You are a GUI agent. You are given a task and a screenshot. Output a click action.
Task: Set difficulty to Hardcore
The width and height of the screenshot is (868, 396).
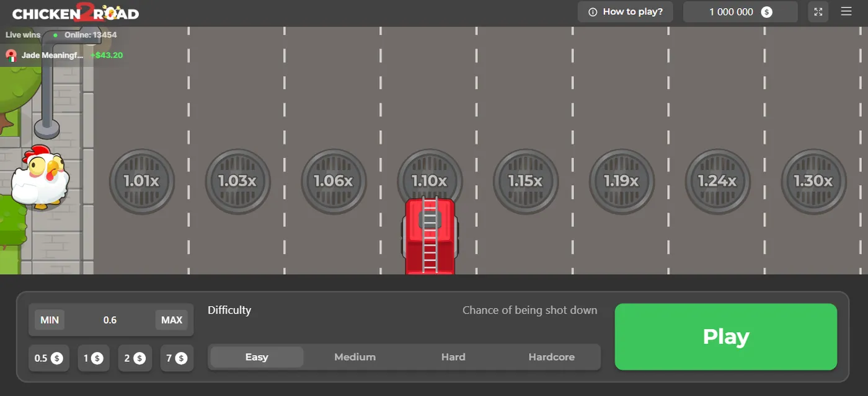coord(551,357)
